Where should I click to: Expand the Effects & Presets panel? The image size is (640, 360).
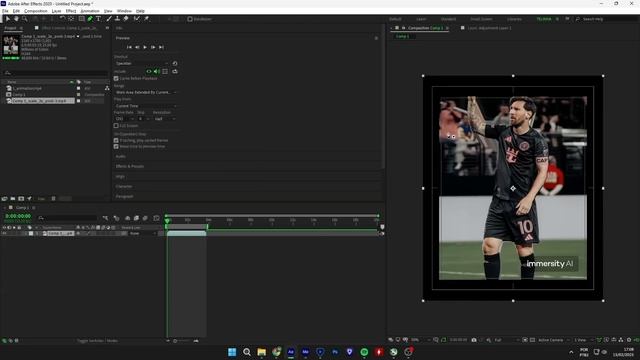pyautogui.click(x=130, y=167)
